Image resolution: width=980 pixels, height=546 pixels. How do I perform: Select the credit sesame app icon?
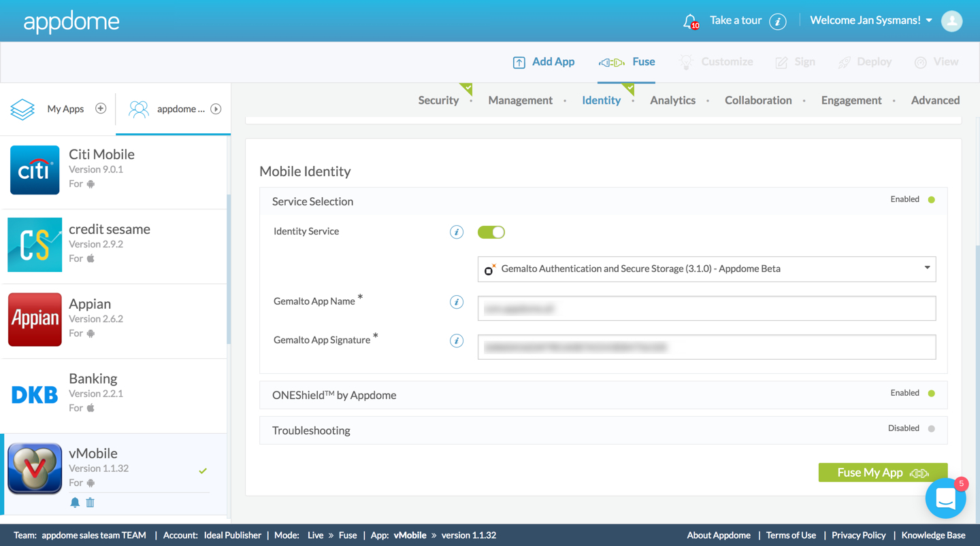(35, 245)
